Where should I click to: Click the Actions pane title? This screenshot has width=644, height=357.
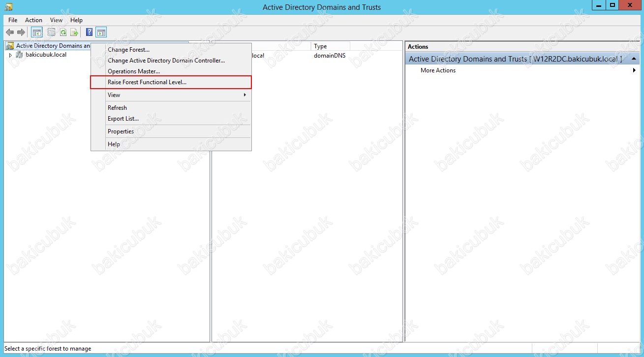pos(418,47)
